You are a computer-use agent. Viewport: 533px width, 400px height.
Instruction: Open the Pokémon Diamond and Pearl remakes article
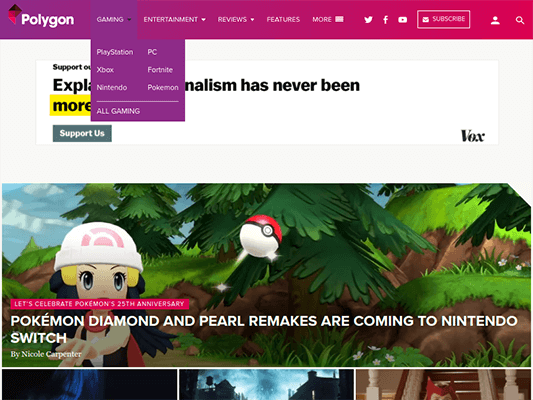[x=264, y=329]
